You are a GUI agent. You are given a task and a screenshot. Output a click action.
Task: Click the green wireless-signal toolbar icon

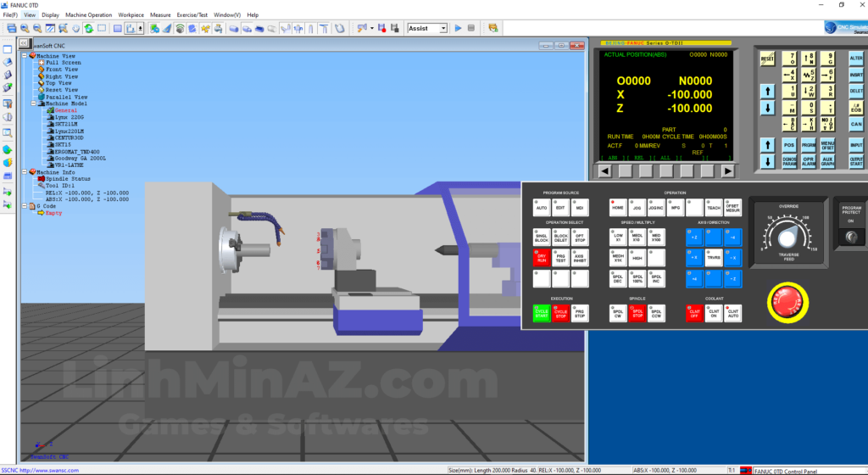coord(180,28)
